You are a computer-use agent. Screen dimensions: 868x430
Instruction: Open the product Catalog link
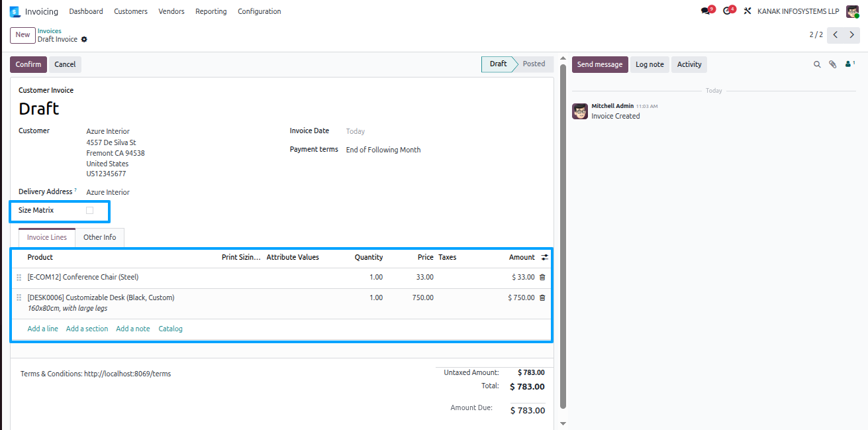click(x=170, y=329)
